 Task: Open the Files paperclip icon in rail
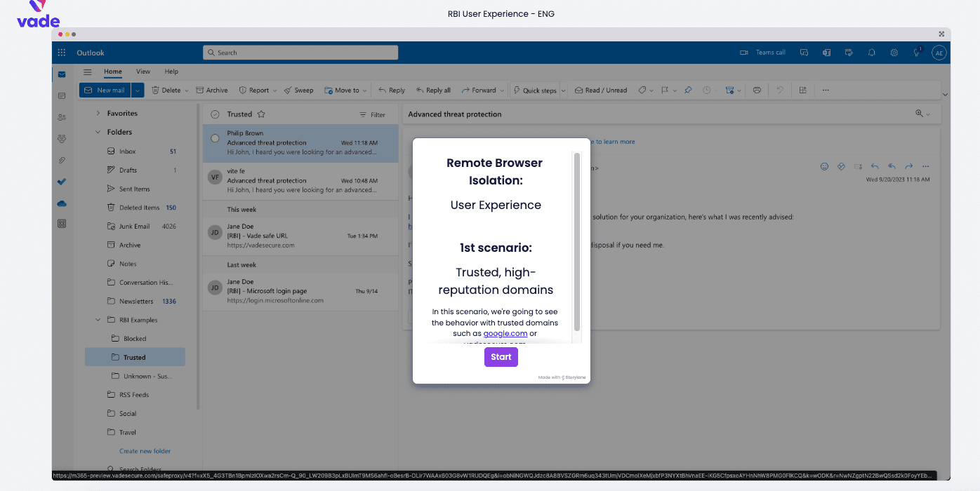[x=62, y=161]
